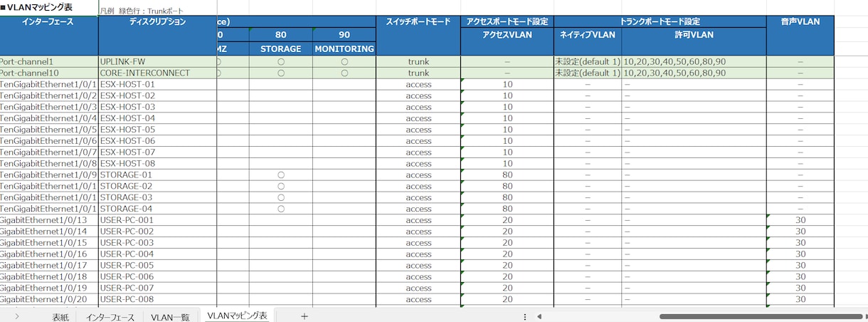Click the three-dot tab bar splitter handle
Screen dimensions: 868x322
tap(525, 316)
